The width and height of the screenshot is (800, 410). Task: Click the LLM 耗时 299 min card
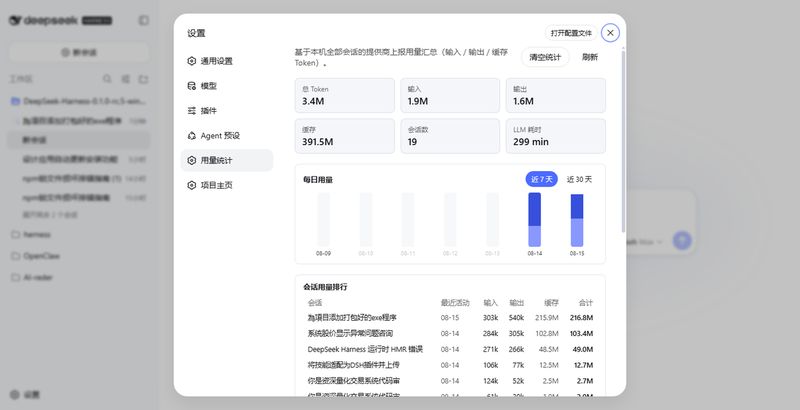(556, 136)
